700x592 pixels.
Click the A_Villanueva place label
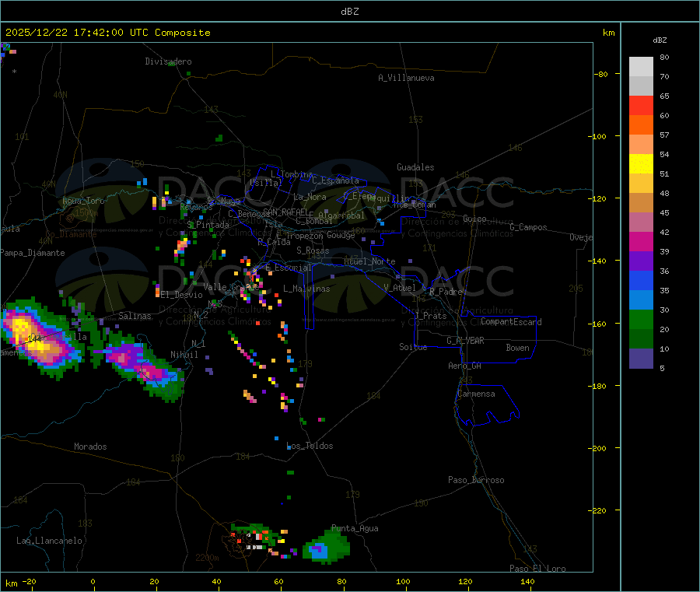pyautogui.click(x=406, y=78)
